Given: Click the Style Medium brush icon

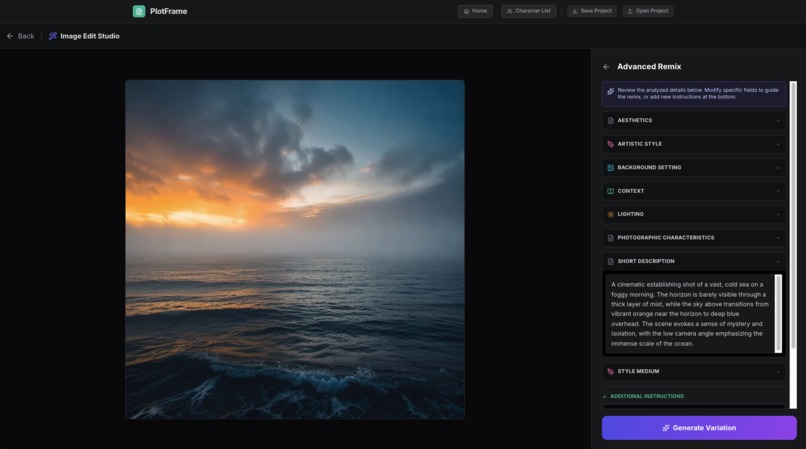Looking at the screenshot, I should click(x=610, y=371).
